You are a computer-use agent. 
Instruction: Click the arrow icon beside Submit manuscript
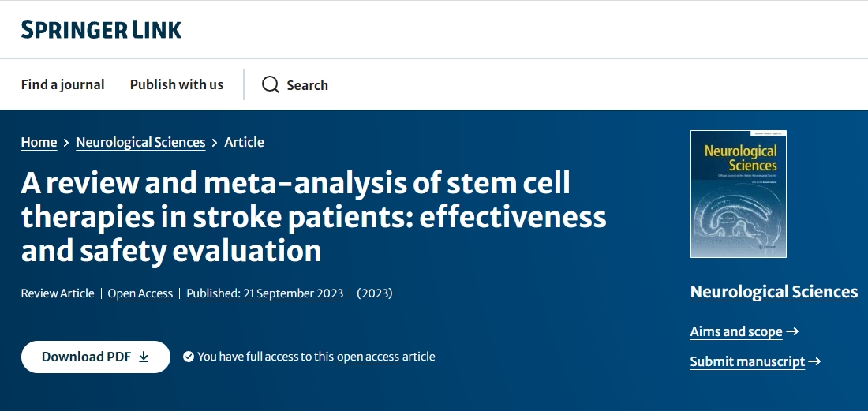815,361
